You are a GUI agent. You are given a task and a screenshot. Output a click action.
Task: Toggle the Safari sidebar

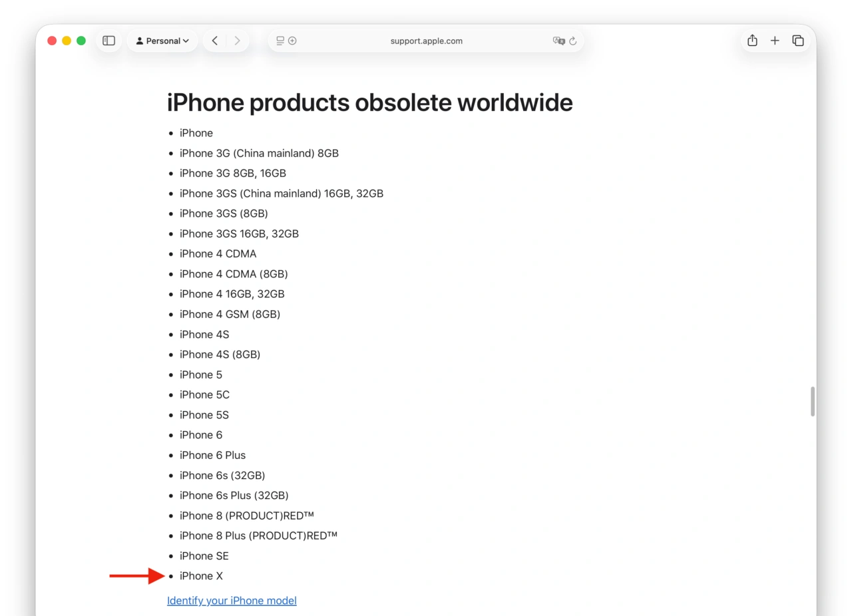click(108, 41)
